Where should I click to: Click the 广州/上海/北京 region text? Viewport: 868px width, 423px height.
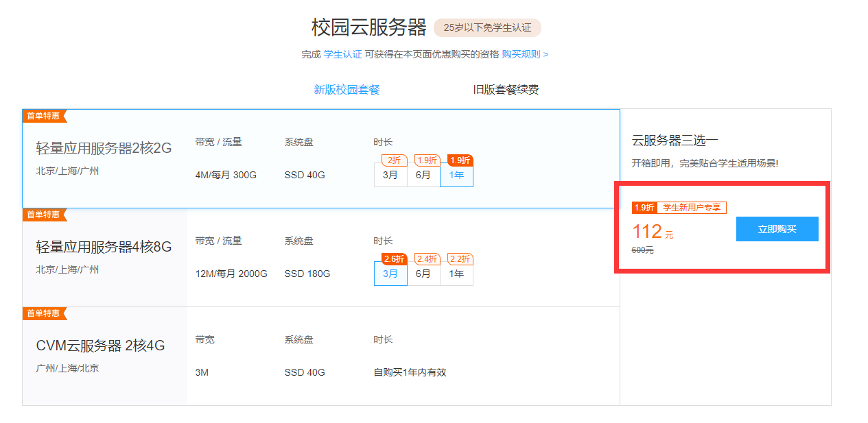(67, 368)
